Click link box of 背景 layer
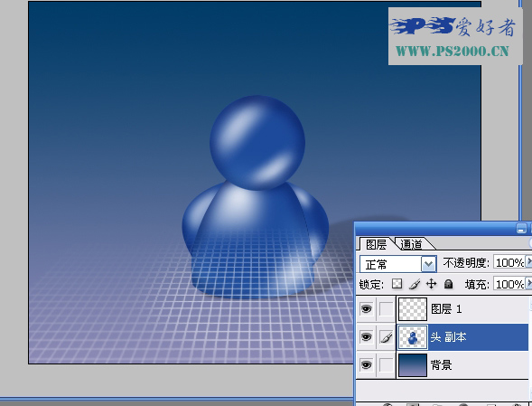 [x=386, y=365]
